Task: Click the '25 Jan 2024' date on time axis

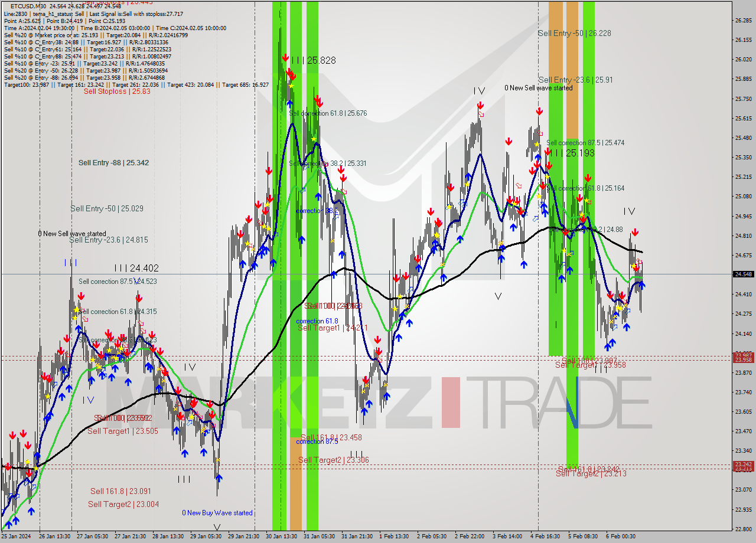Action: pyautogui.click(x=15, y=537)
